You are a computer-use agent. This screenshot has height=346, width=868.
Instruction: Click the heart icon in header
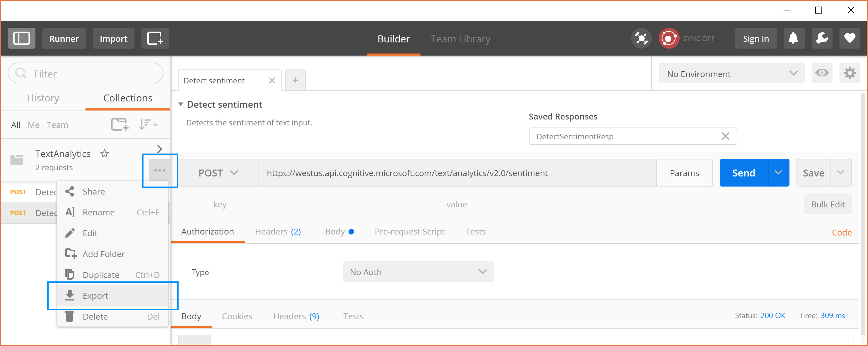[x=850, y=38]
